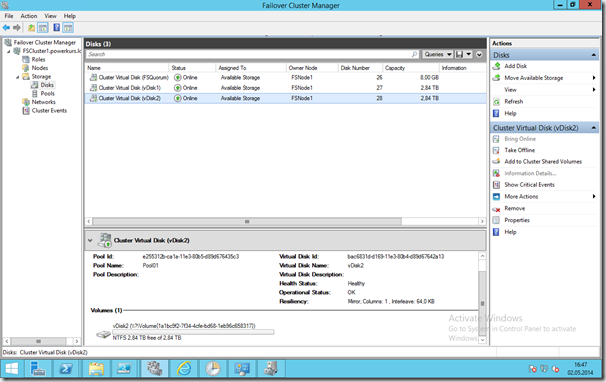
Task: Click the Refresh action in Disks
Action: click(x=513, y=102)
